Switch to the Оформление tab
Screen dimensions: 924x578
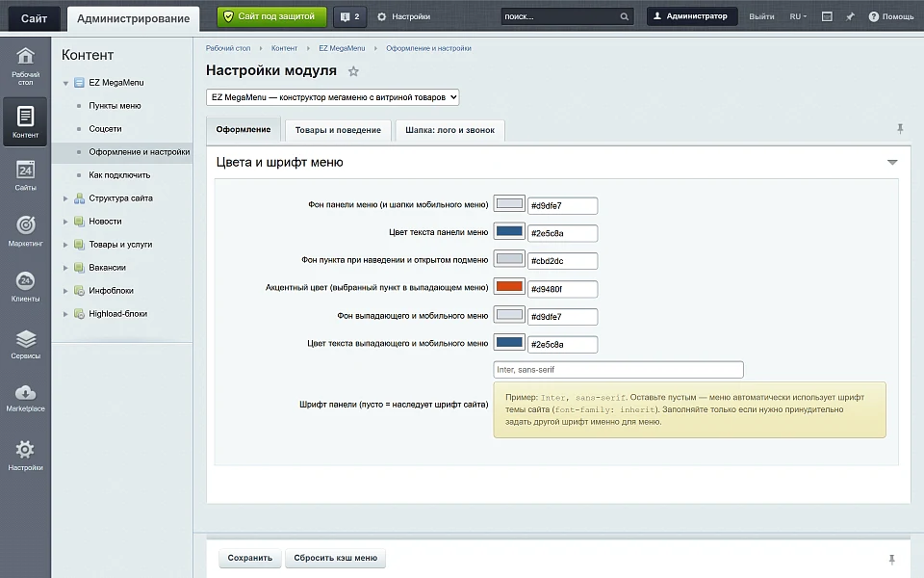coord(244,130)
